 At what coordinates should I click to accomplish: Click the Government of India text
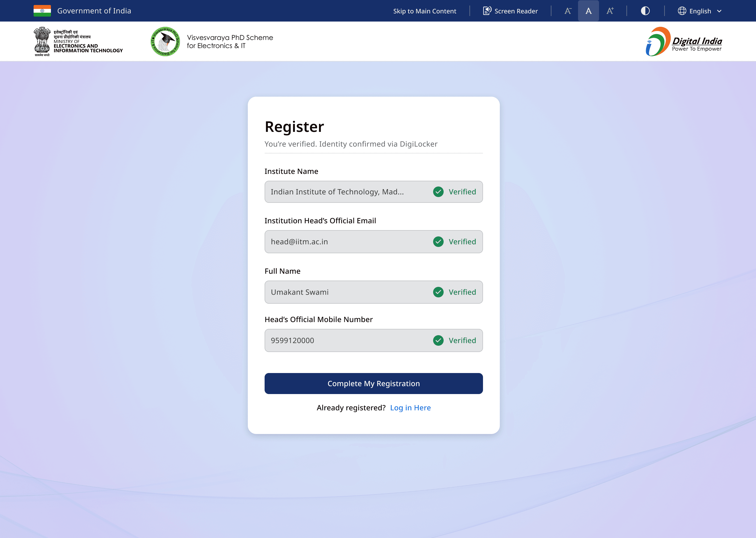pos(94,11)
